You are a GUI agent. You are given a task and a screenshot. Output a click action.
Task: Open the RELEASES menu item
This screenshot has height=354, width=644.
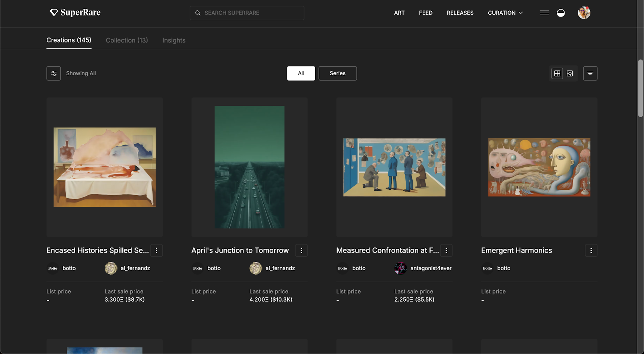click(460, 13)
